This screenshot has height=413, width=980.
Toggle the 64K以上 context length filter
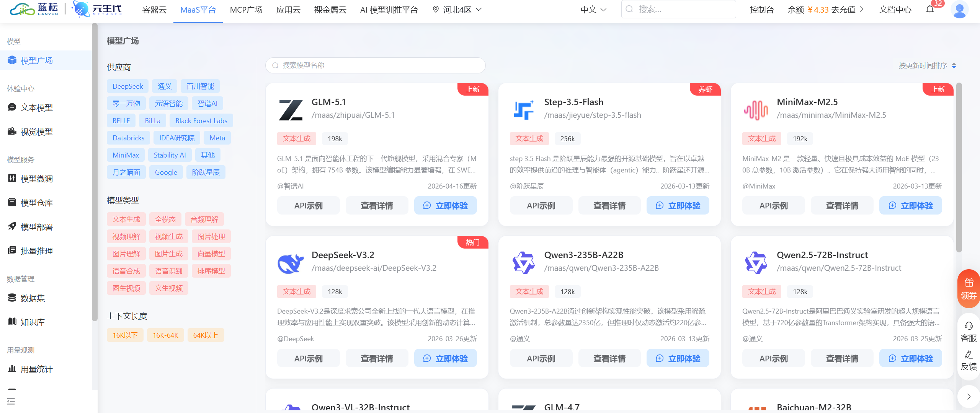tap(206, 335)
